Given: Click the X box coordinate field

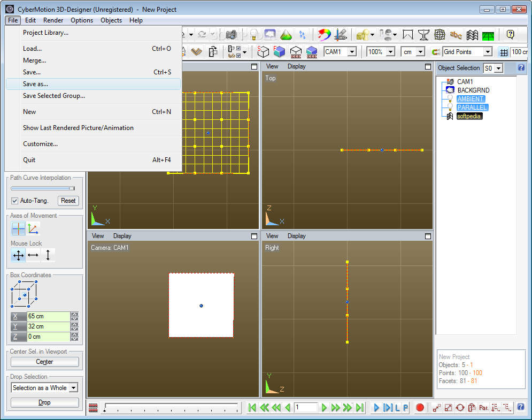Looking at the screenshot, I should [x=49, y=316].
